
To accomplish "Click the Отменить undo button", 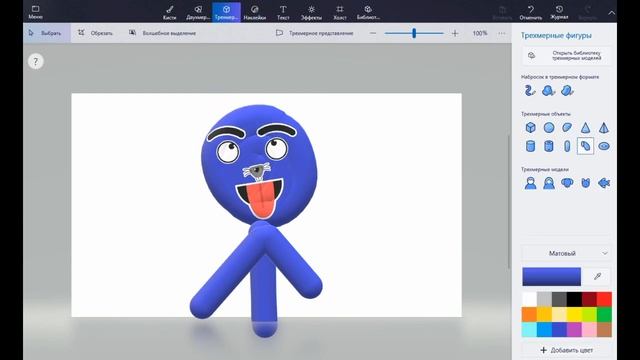I will point(531,12).
